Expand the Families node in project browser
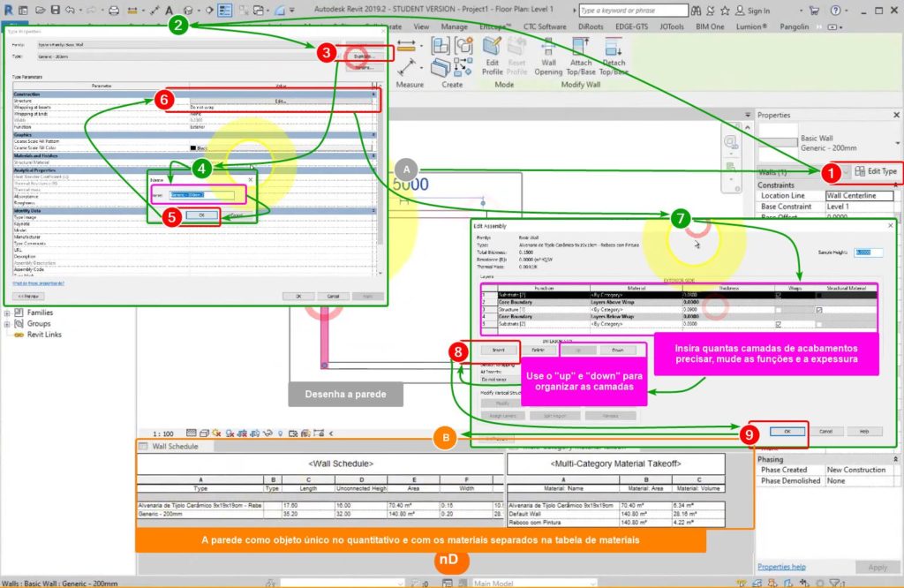 pyautogui.click(x=9, y=313)
